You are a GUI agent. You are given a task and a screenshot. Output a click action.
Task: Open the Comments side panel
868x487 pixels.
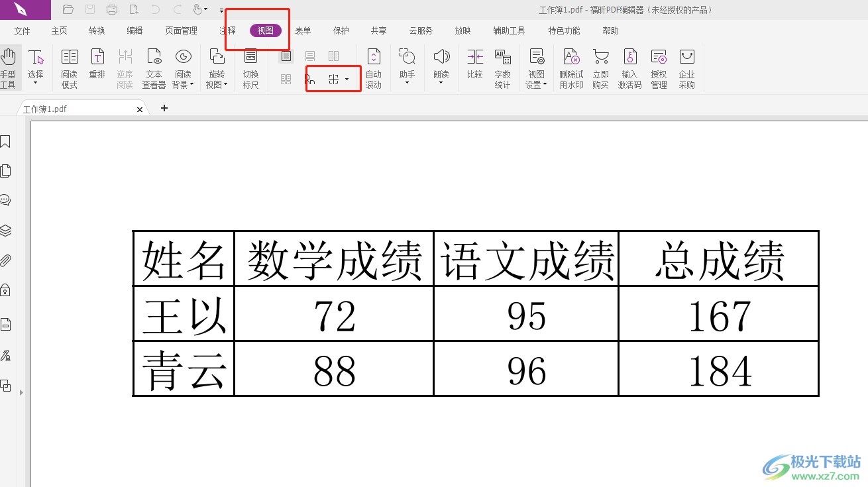pyautogui.click(x=5, y=200)
